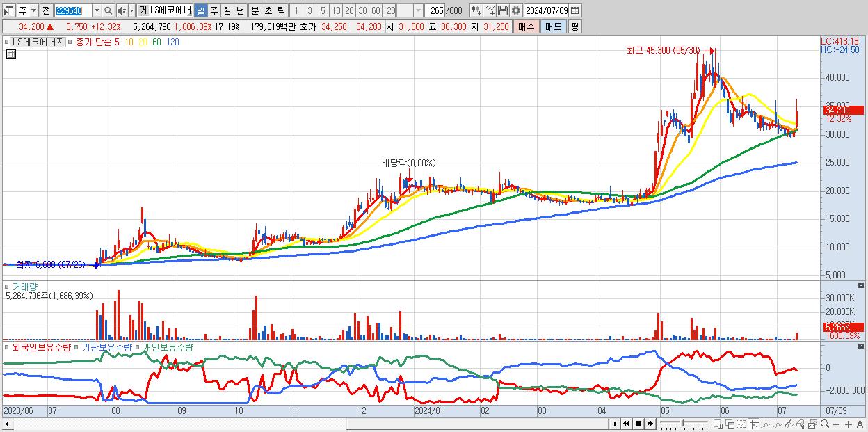Viewport: 868px width, 432px height.
Task: Click the chart window layout icon with grid
Action: 718,424
